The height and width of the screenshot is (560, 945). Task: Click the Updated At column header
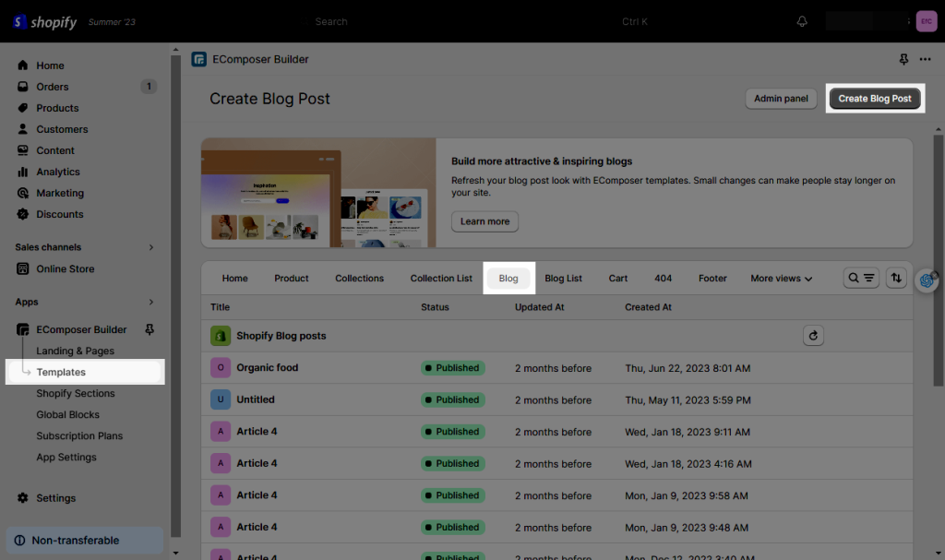[x=539, y=307]
